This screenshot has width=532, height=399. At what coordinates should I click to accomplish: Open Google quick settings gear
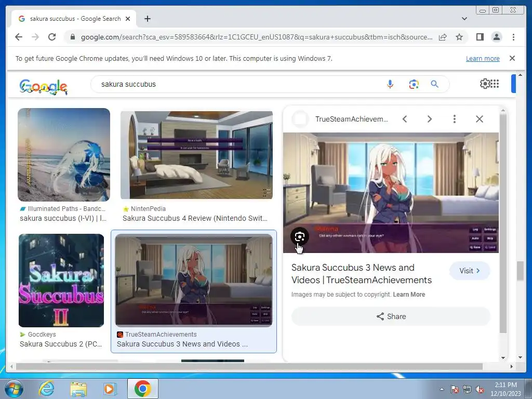(x=485, y=84)
